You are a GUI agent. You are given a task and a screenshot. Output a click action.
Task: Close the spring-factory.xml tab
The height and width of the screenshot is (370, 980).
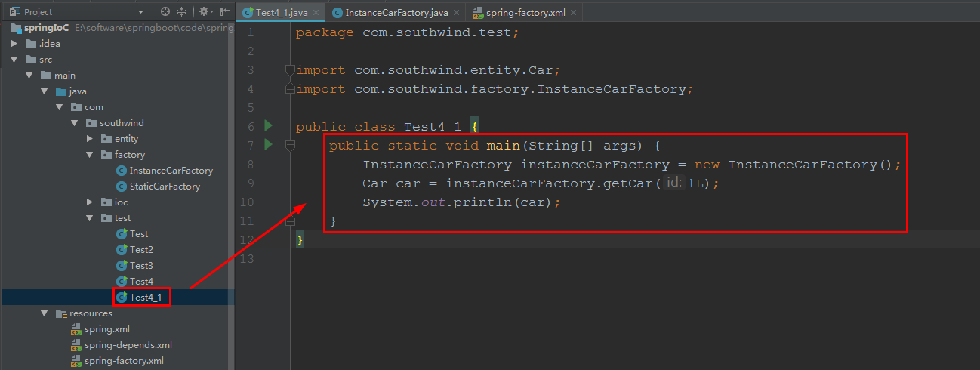(573, 12)
